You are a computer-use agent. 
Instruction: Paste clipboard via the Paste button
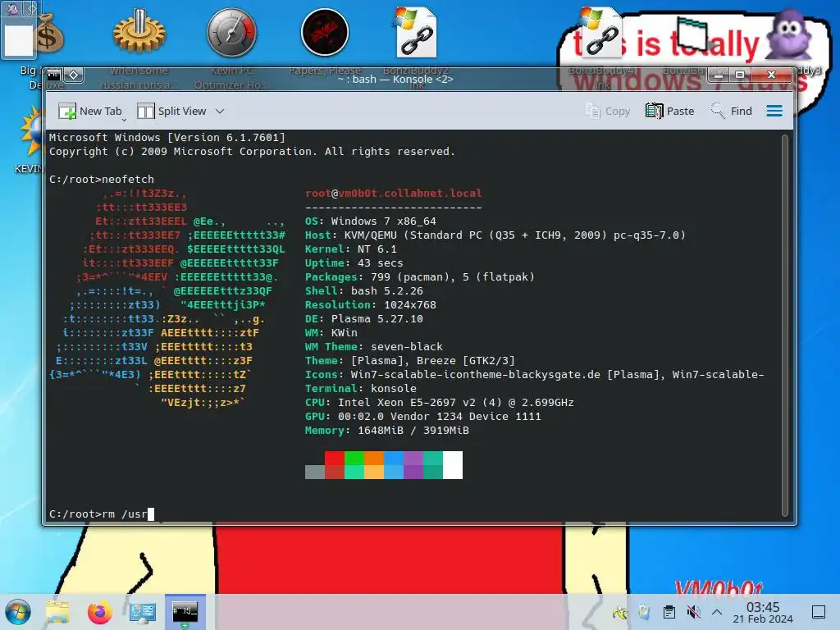click(x=669, y=111)
